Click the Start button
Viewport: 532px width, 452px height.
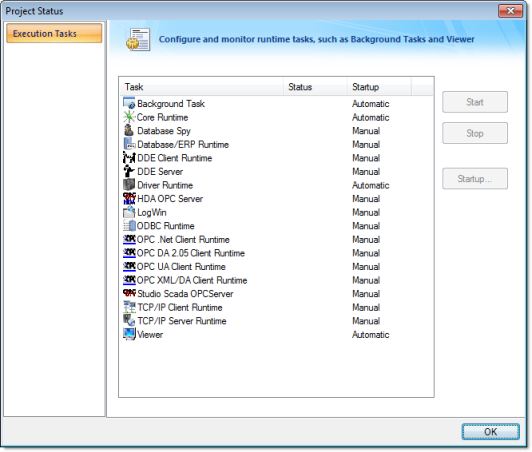475,102
